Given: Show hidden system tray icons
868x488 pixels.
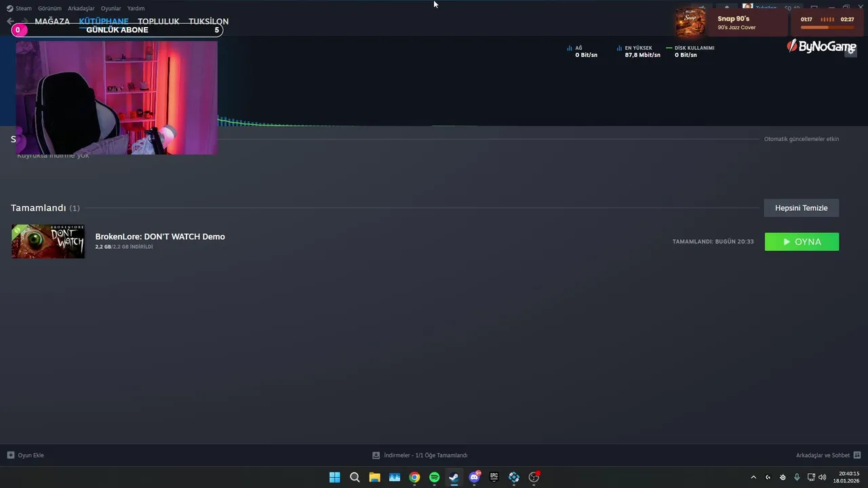Looking at the screenshot, I should coord(753,477).
